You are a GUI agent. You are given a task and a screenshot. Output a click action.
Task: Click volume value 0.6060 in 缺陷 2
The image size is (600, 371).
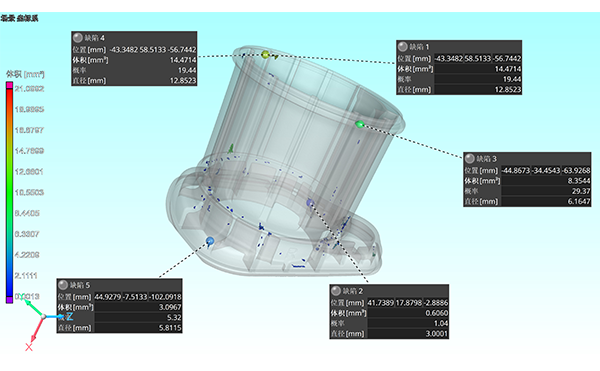click(437, 313)
